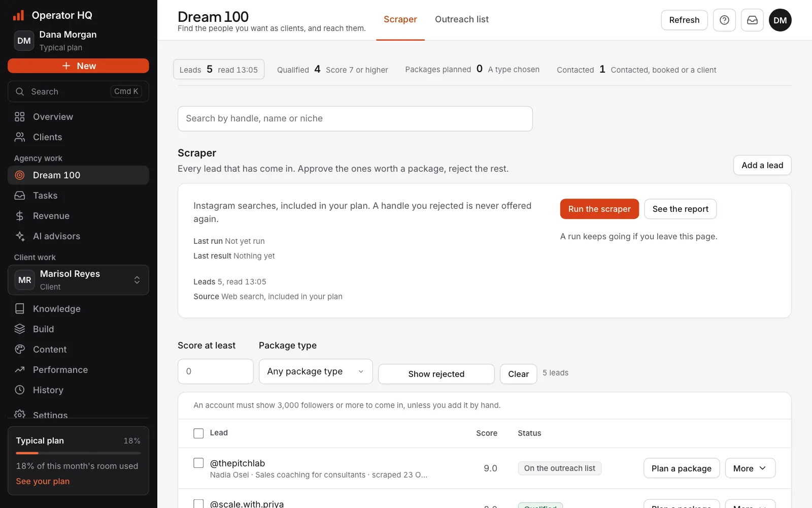Expand the More menu for @thepitchlab
The image size is (812, 508).
750,468
